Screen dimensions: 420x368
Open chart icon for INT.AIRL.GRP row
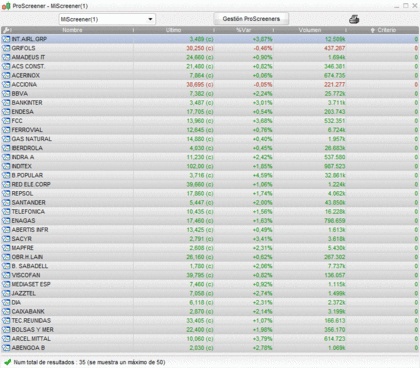(6, 39)
